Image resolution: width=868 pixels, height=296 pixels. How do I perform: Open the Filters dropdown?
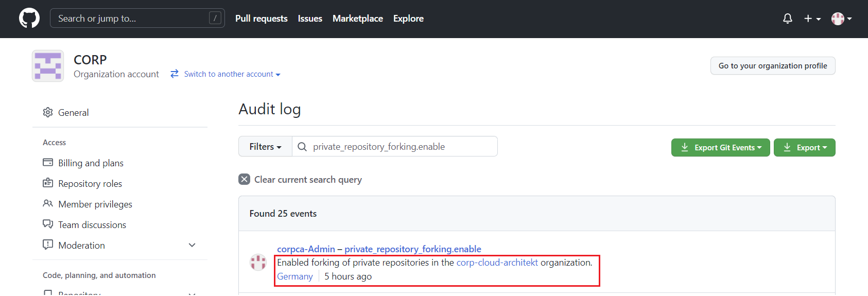tap(265, 147)
